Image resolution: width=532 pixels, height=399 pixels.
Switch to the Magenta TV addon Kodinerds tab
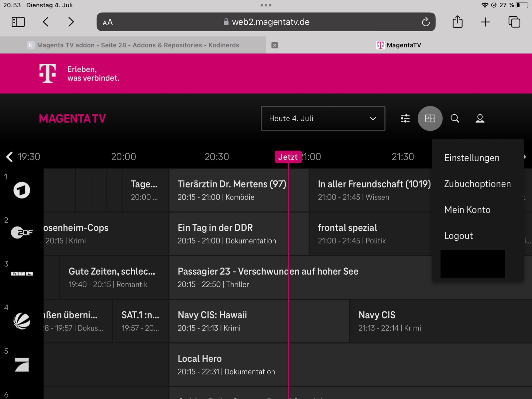(x=133, y=45)
